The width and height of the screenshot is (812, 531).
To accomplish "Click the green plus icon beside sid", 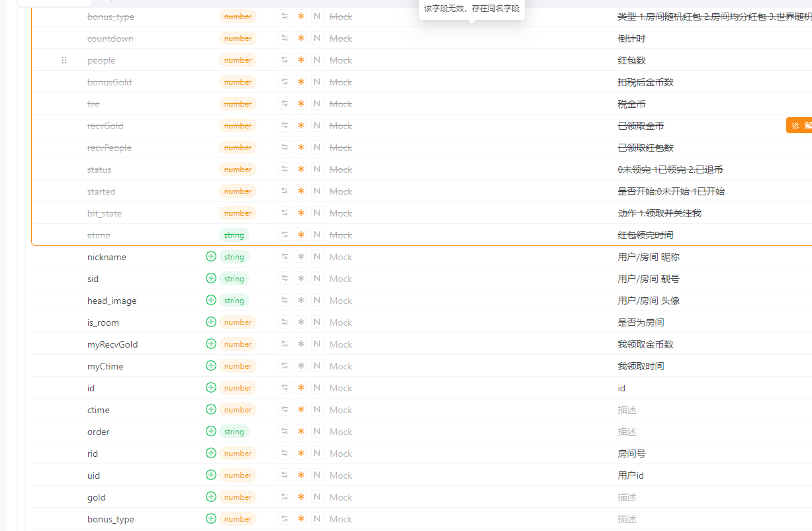I will [x=211, y=278].
